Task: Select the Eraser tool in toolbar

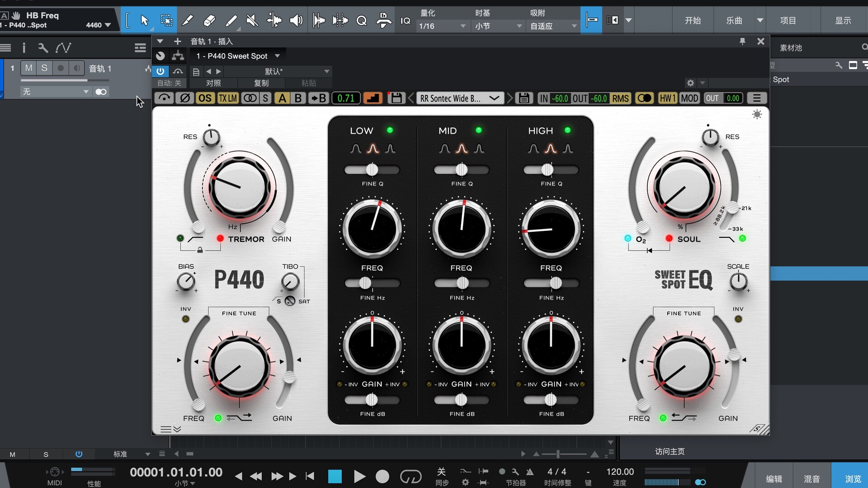Action: [209, 20]
